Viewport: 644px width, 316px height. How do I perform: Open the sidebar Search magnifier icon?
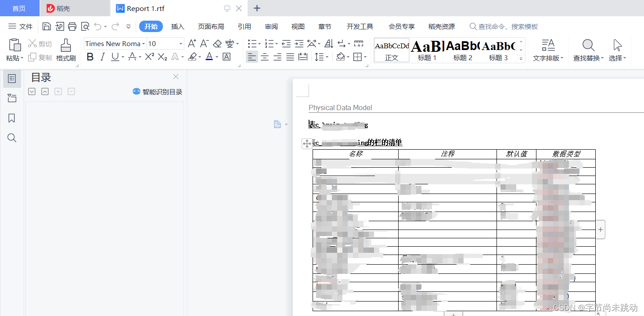point(12,138)
